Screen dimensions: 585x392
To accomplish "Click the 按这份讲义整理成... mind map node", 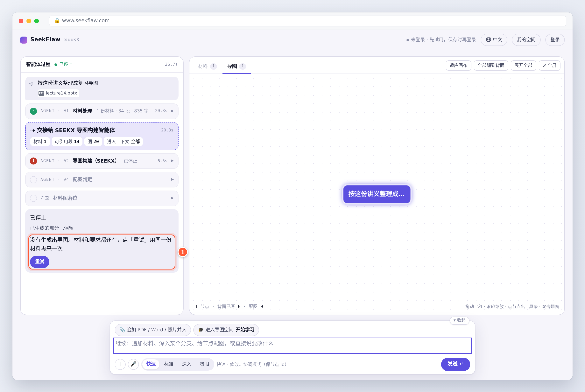I will pos(377,194).
